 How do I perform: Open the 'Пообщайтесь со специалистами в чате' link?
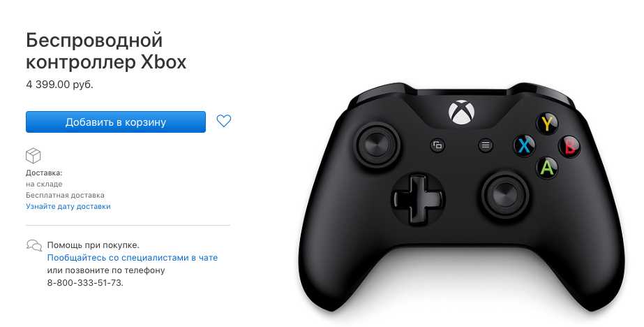[x=133, y=258]
